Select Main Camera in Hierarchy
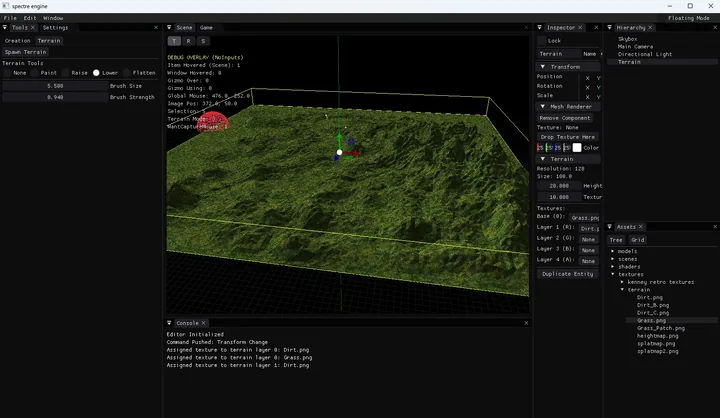The image size is (720, 418). pos(635,46)
